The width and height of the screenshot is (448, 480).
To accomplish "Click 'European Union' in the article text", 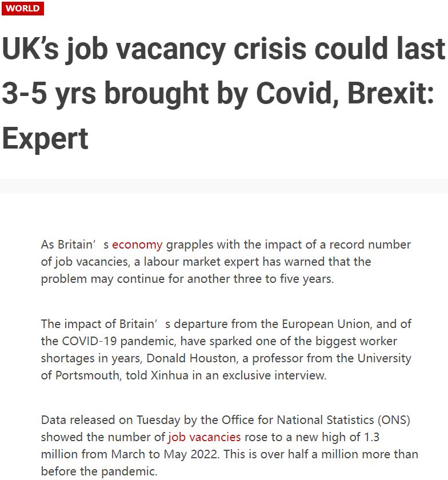I will pos(326,324).
